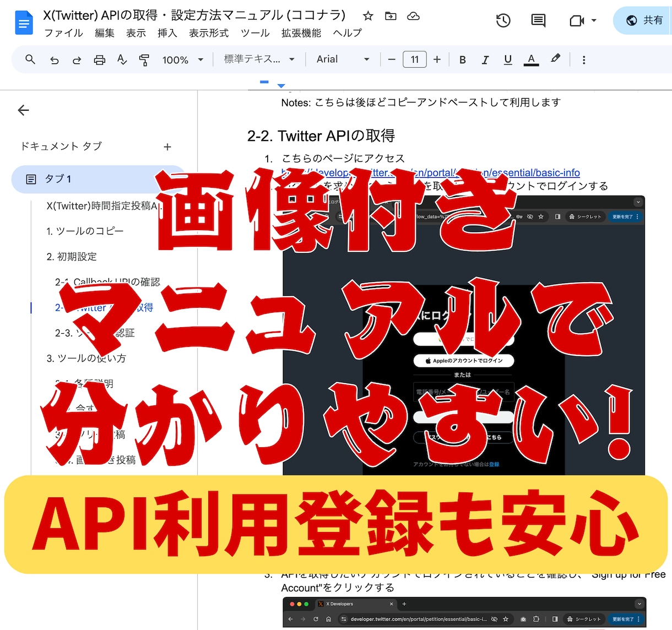Open the 100% zoom dropdown
The width and height of the screenshot is (672, 630).
point(183,59)
